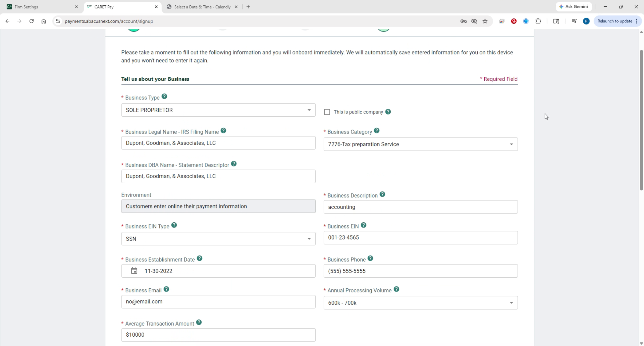The height and width of the screenshot is (346, 644).
Task: Close the Calendly tab
Action: tap(236, 7)
